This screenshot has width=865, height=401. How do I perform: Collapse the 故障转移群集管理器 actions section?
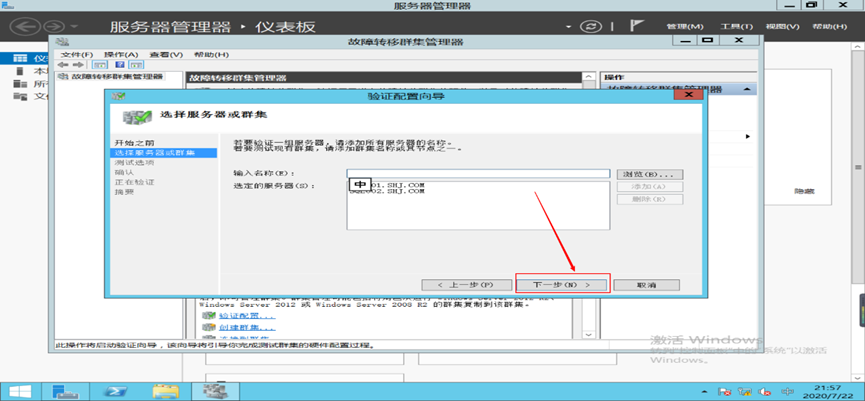tap(746, 89)
